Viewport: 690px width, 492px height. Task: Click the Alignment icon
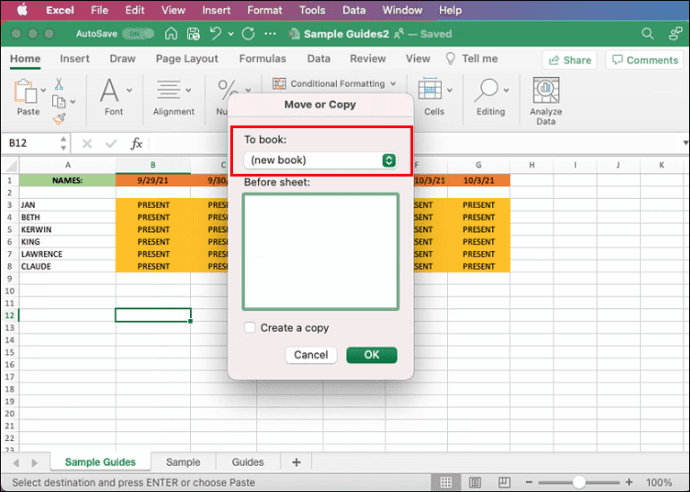pyautogui.click(x=169, y=89)
